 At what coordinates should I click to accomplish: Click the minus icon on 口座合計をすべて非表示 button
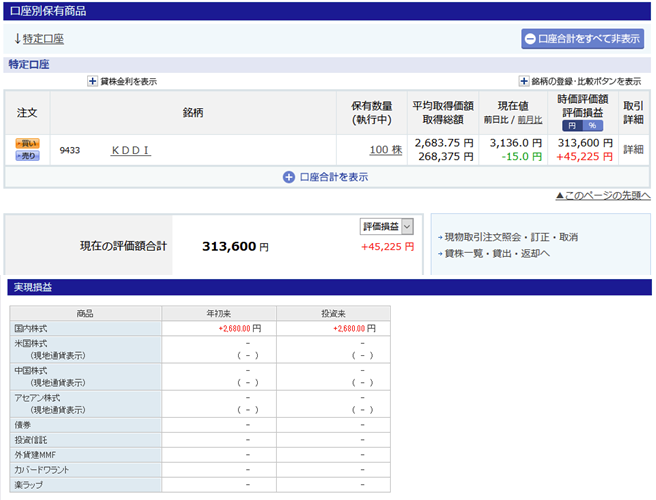[530, 39]
